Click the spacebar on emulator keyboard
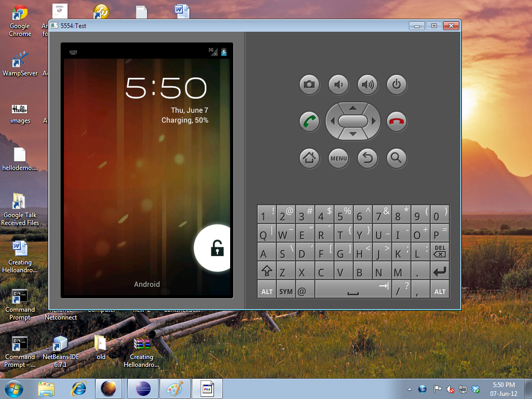The width and height of the screenshot is (532, 399). click(353, 290)
